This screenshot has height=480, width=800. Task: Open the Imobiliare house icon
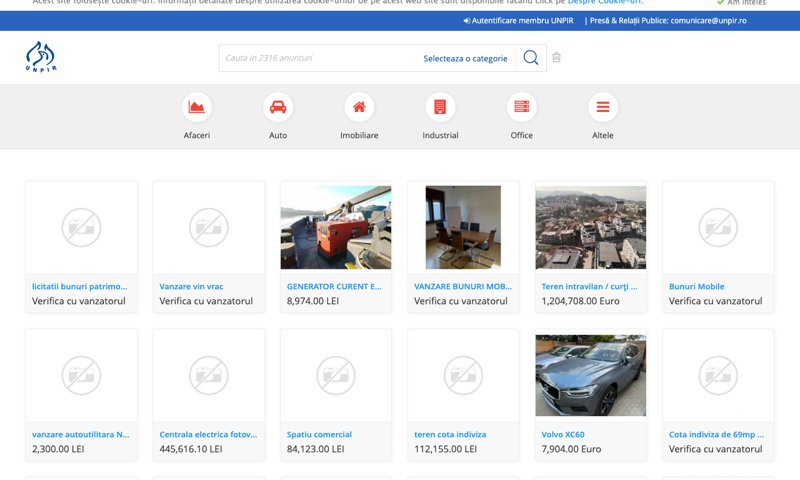[x=359, y=107]
